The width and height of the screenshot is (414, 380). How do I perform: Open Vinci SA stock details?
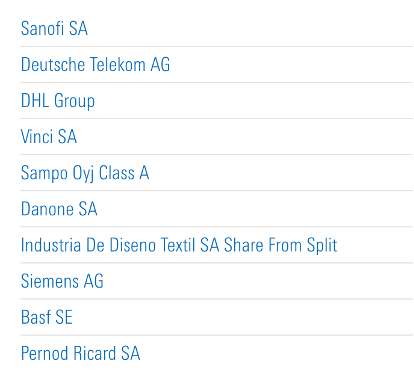49,137
